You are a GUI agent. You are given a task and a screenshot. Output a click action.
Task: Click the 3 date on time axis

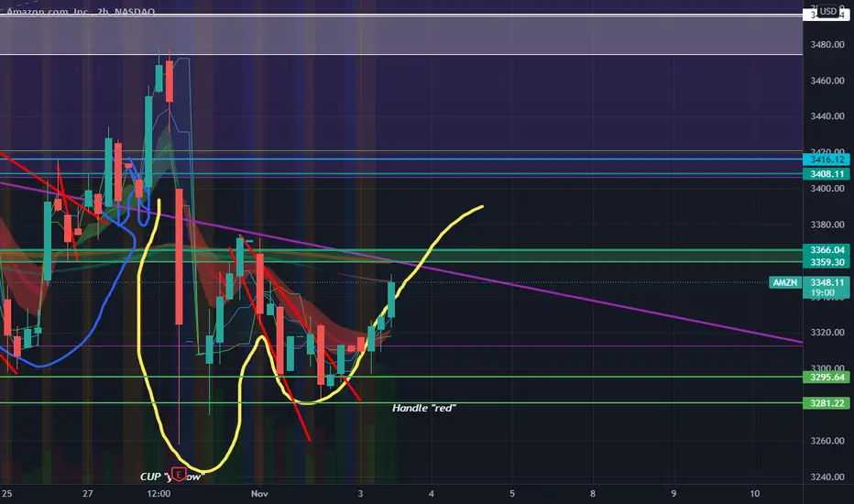pyautogui.click(x=360, y=494)
